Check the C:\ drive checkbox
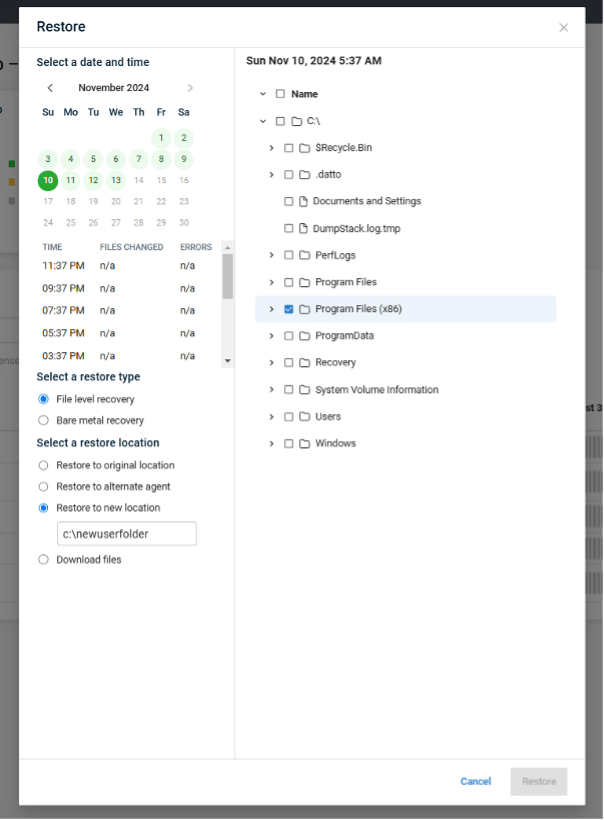 tap(280, 121)
